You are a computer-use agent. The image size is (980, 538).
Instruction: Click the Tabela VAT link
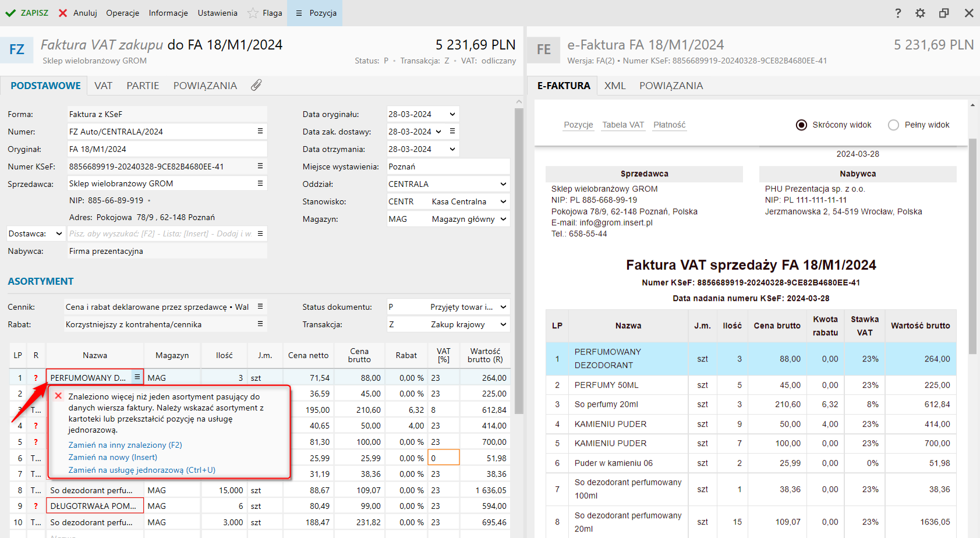tap(622, 125)
